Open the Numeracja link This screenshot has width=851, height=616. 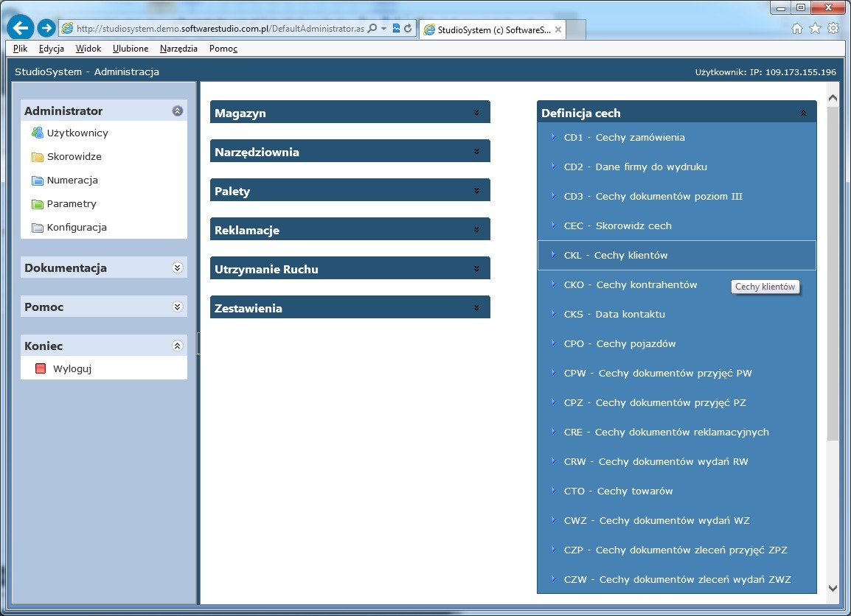coord(72,180)
